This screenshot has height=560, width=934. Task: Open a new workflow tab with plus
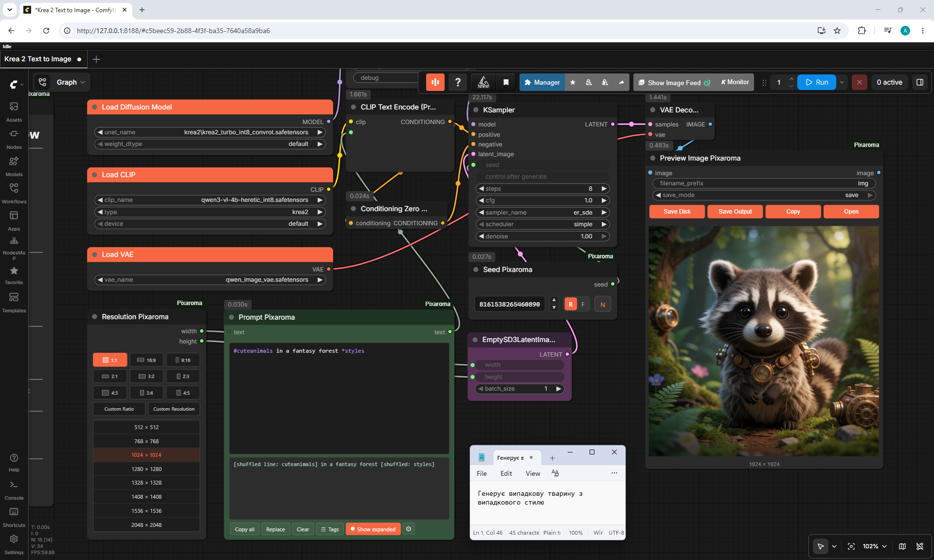click(96, 59)
